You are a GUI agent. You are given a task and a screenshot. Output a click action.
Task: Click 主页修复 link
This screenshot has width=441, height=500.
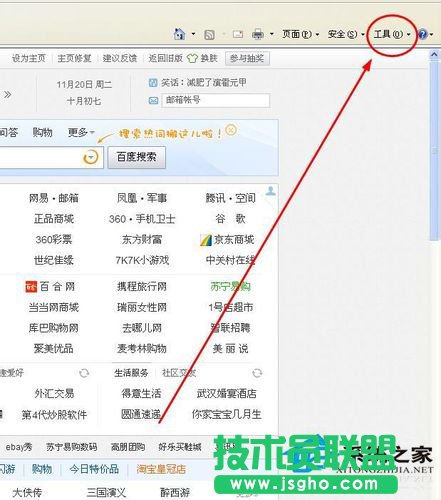click(x=74, y=58)
